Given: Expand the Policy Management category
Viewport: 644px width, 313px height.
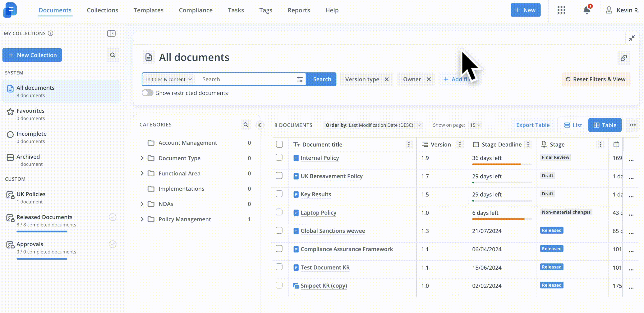Looking at the screenshot, I should point(142,219).
